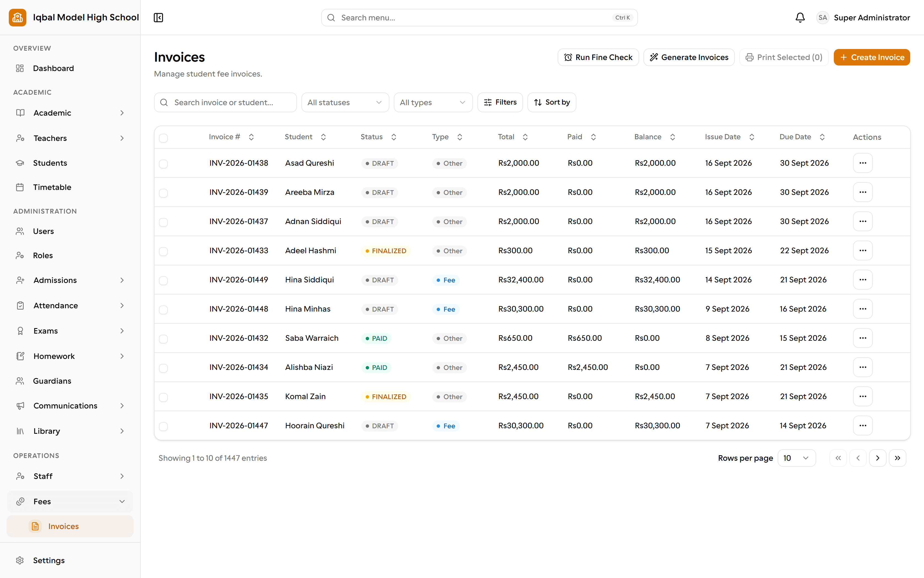The height and width of the screenshot is (578, 924).
Task: Change rows per page dropdown
Action: coord(796,458)
